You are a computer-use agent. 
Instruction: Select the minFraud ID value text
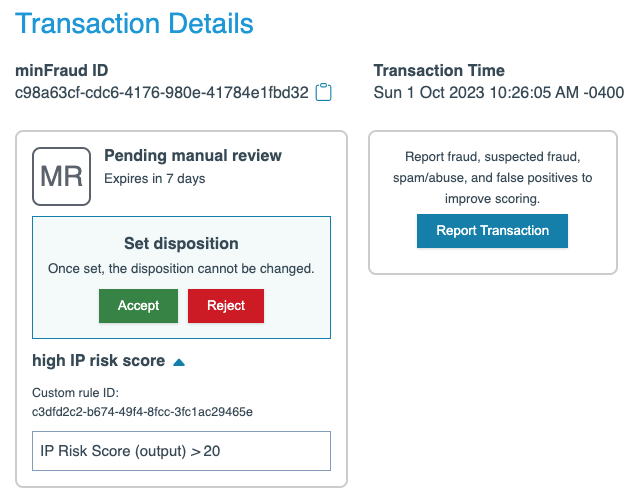pos(161,93)
